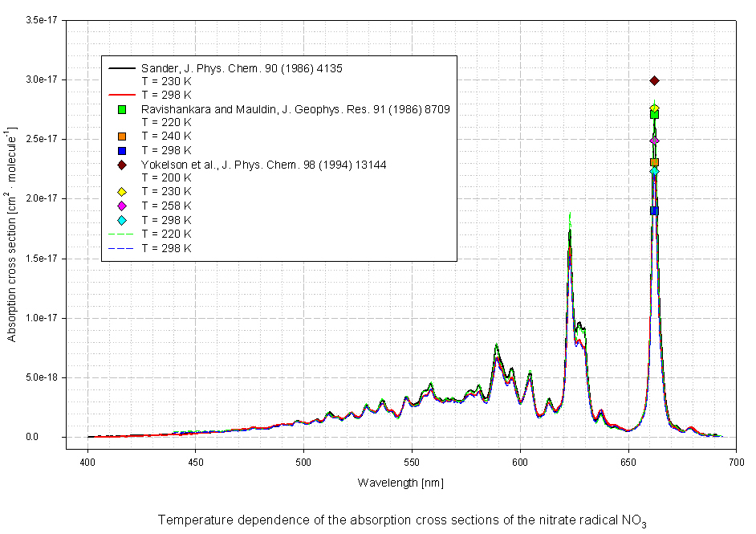Click the solid red line sample in legend
Screen dimensions: 756x534
point(122,95)
